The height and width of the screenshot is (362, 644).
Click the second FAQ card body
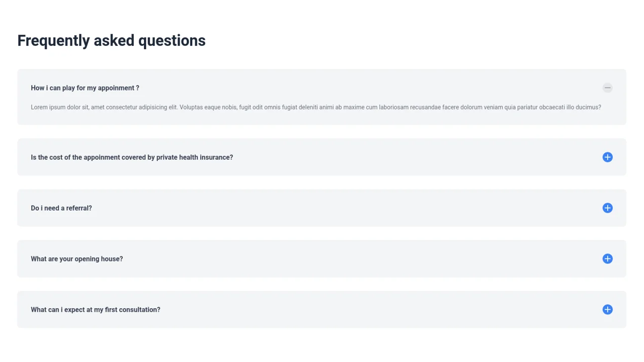coord(321,157)
